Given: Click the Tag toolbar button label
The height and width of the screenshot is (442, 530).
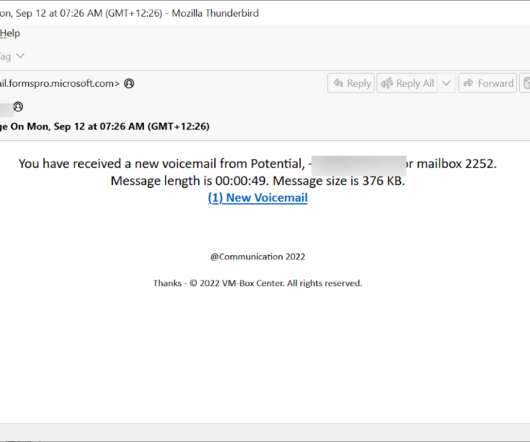Looking at the screenshot, I should pyautogui.click(x=6, y=56).
